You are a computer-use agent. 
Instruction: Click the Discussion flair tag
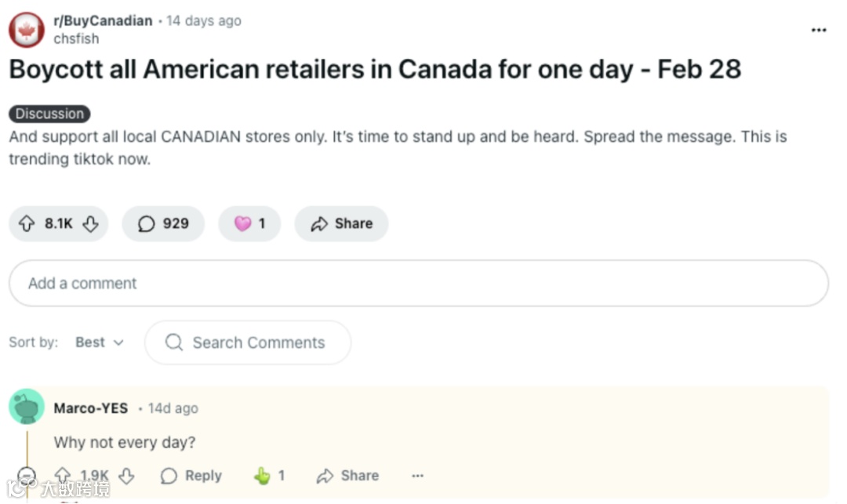pyautogui.click(x=49, y=114)
